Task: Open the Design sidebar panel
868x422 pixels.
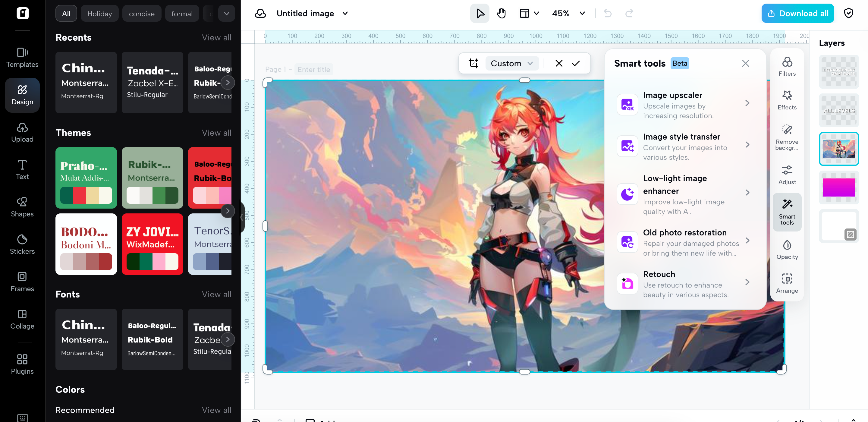Action: (22, 95)
